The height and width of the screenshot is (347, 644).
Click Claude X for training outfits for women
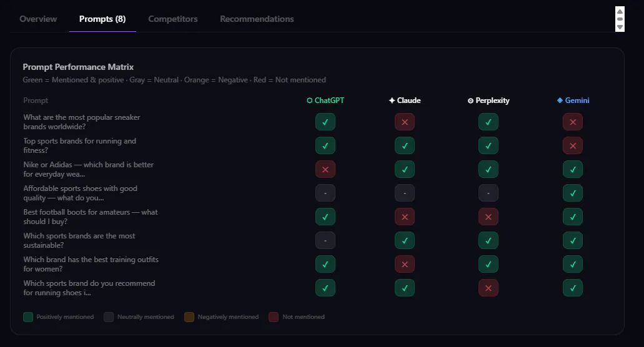click(x=405, y=265)
